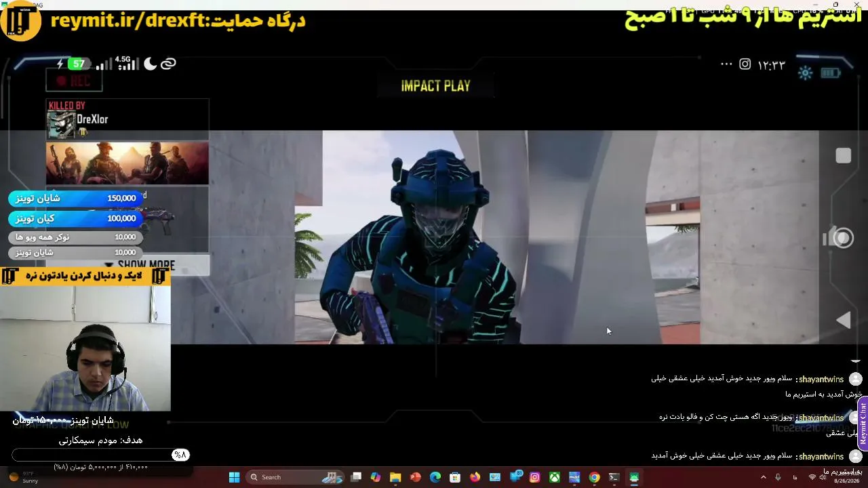Open the Reymit Chat side tab
Viewport: 868px width, 488px height.
point(863,424)
